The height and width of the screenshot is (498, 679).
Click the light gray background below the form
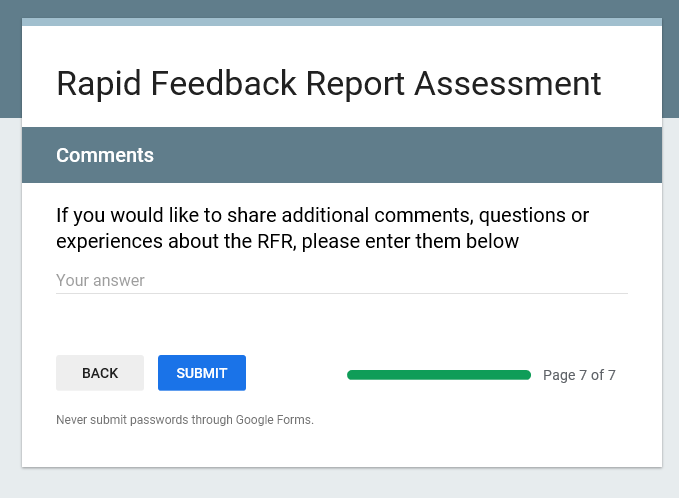(x=341, y=484)
